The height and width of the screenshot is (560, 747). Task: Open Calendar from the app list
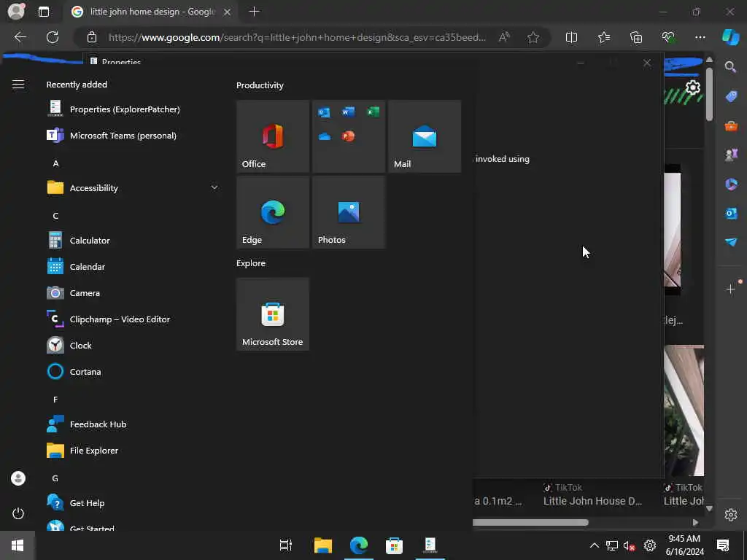pyautogui.click(x=133, y=267)
